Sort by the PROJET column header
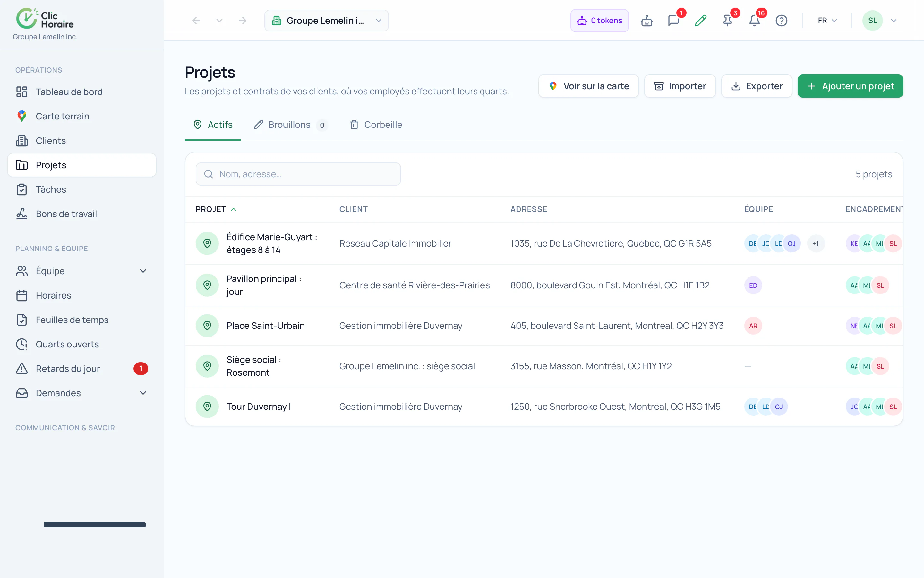The width and height of the screenshot is (924, 578). pos(216,209)
